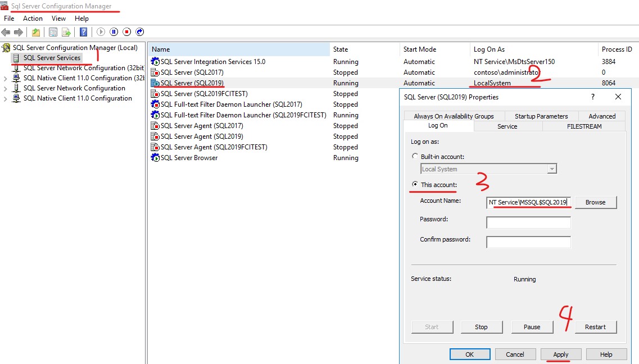Image resolution: width=639 pixels, height=364 pixels.
Task: Click the Help question mark in Properties title bar
Action: coord(592,97)
